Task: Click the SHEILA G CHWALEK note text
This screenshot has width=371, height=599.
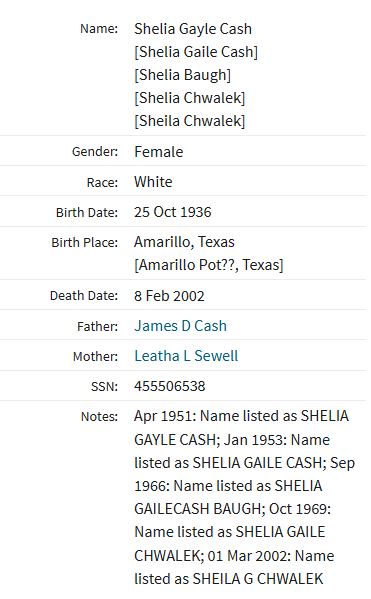Action: tap(258, 579)
